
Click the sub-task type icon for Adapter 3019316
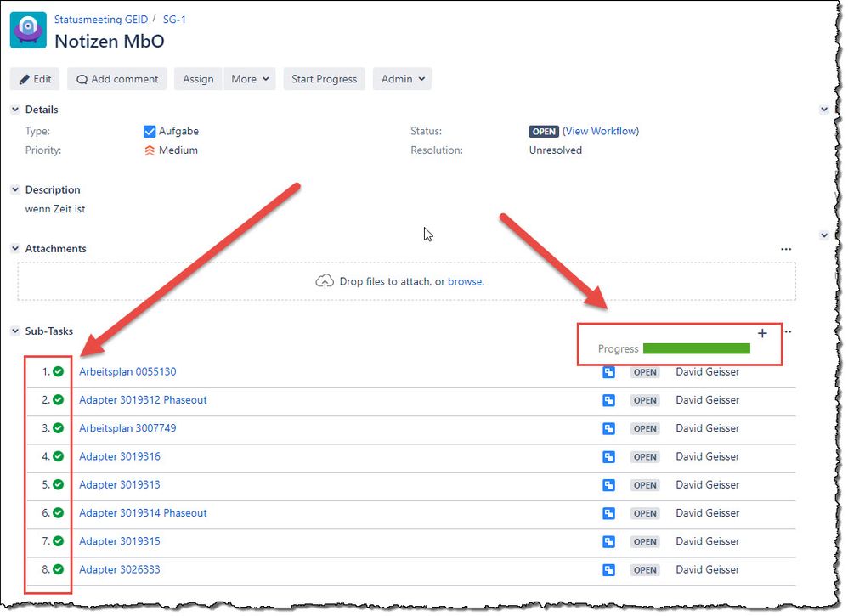(608, 457)
